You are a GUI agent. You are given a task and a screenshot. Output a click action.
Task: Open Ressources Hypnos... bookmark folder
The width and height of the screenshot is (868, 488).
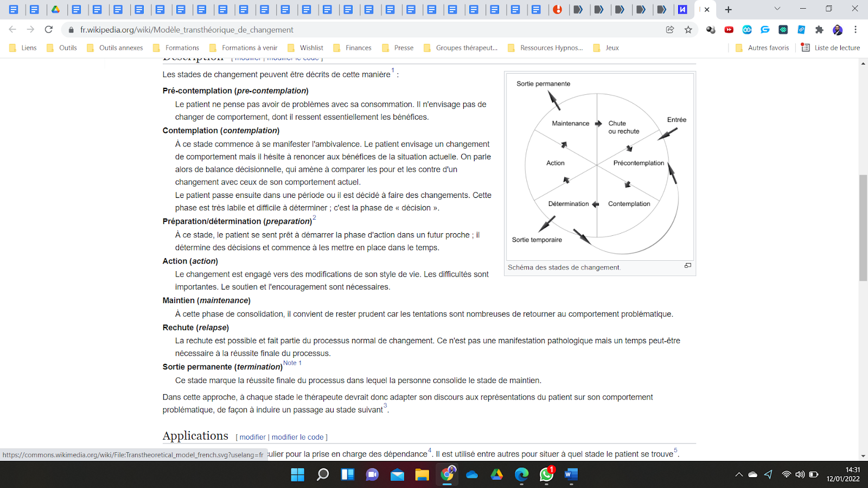(545, 48)
